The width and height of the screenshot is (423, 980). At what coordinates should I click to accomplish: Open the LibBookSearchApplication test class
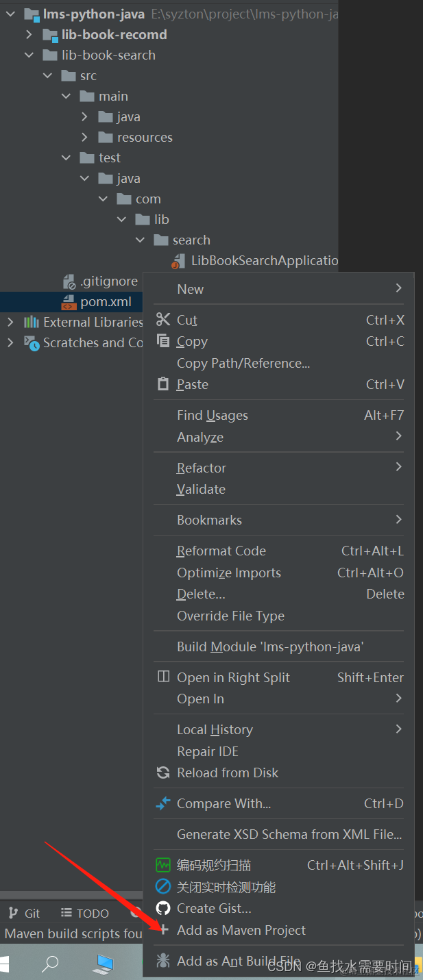255,260
